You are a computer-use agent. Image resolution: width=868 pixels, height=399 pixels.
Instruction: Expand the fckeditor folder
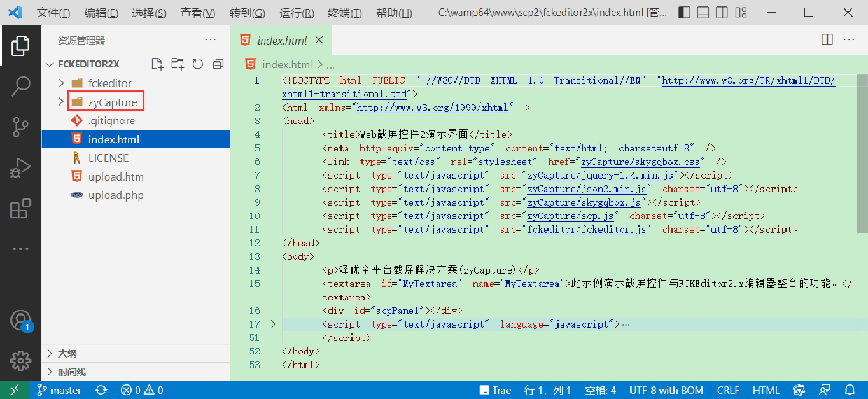click(61, 83)
